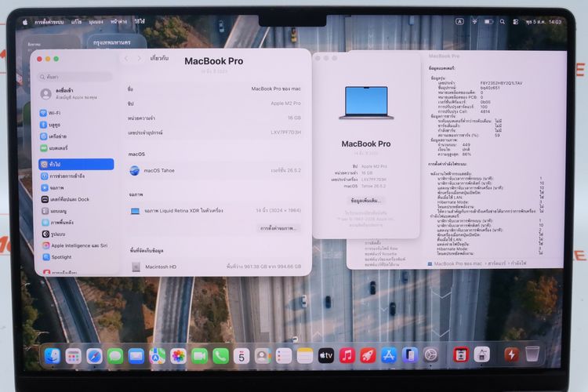Launch Safari from the Dock

click(x=95, y=356)
